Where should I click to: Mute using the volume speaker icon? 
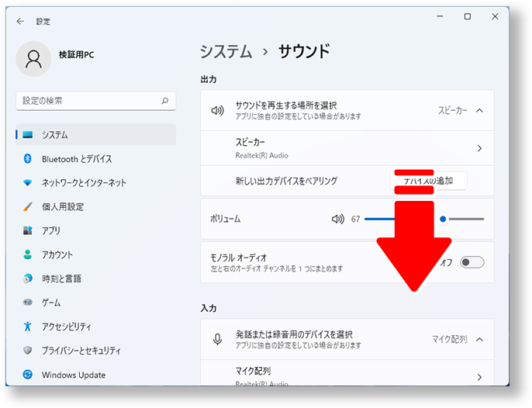338,219
